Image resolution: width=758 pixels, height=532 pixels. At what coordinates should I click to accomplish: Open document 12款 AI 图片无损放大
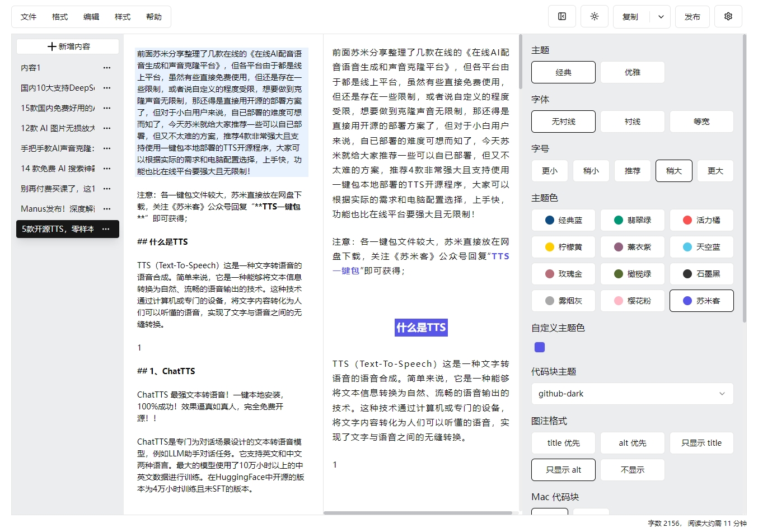click(x=57, y=128)
